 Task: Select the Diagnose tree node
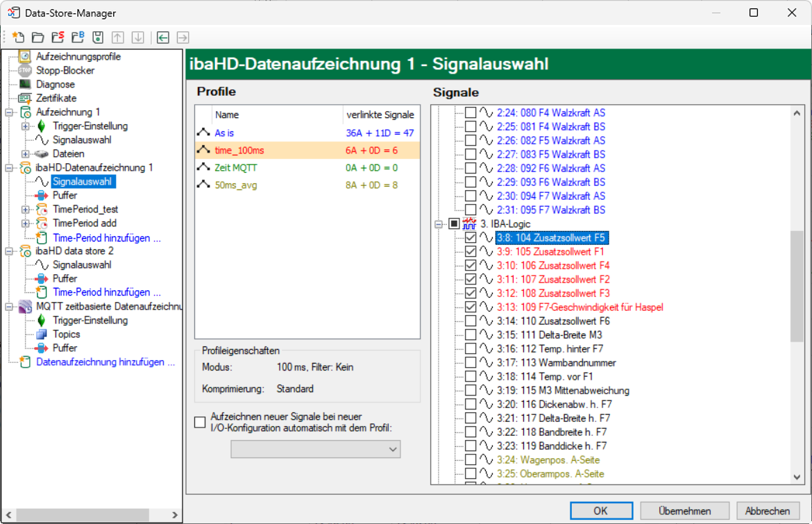pos(56,84)
